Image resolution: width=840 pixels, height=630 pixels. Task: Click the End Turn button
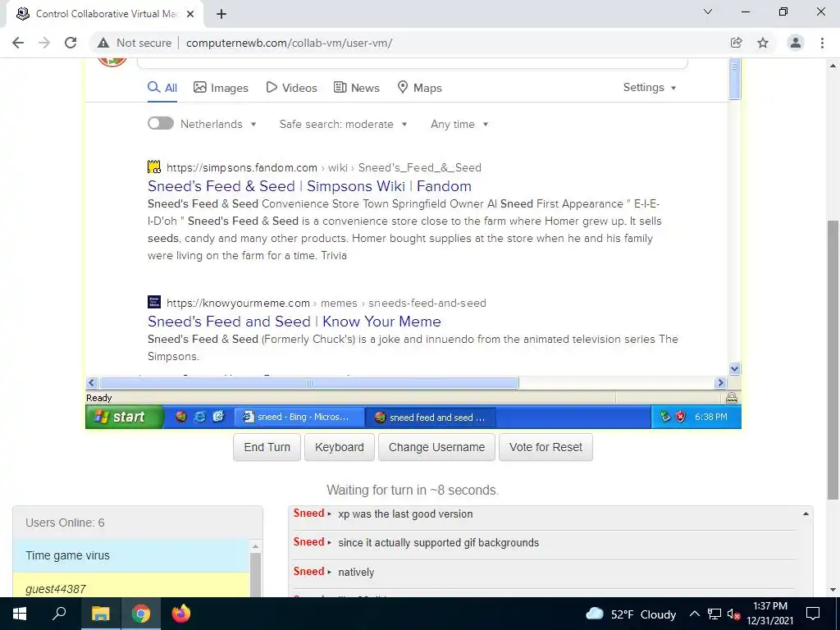(x=267, y=447)
